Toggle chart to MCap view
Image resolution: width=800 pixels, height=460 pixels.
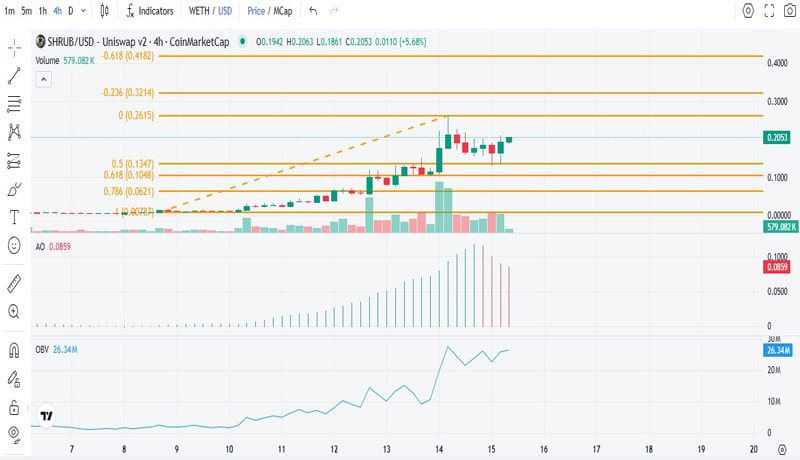tap(283, 11)
